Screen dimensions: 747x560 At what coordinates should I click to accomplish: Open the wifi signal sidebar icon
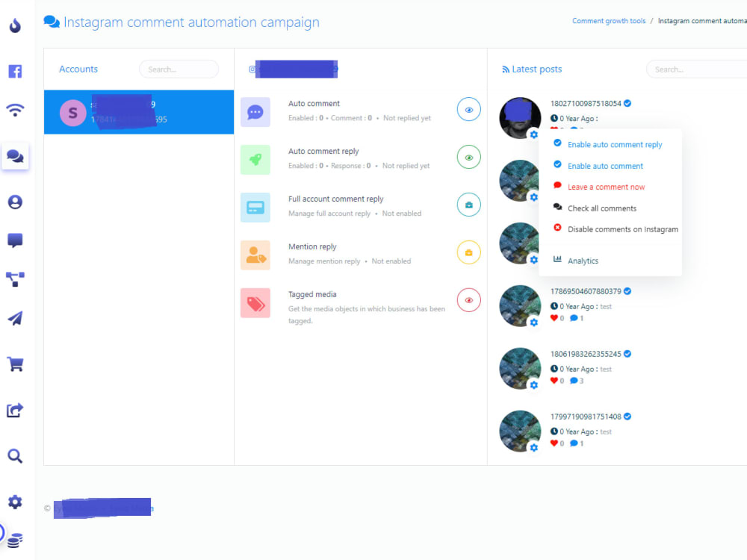pos(15,110)
